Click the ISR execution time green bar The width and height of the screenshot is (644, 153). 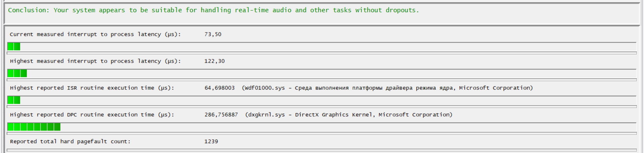tap(14, 100)
